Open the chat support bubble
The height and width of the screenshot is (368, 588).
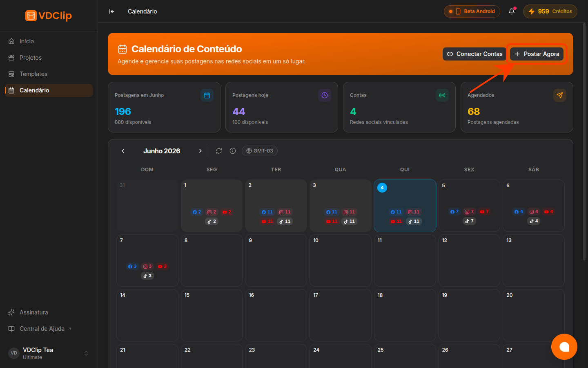pyautogui.click(x=564, y=347)
